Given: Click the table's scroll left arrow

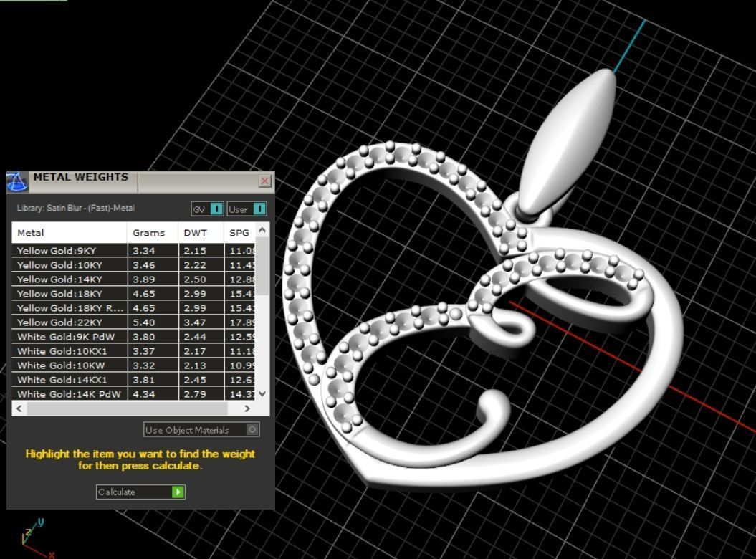Looking at the screenshot, I should click(x=19, y=408).
